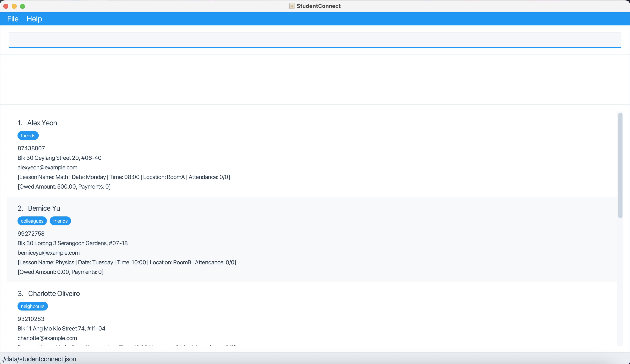The width and height of the screenshot is (630, 364).
Task: Click the command input box
Action: 315,40
